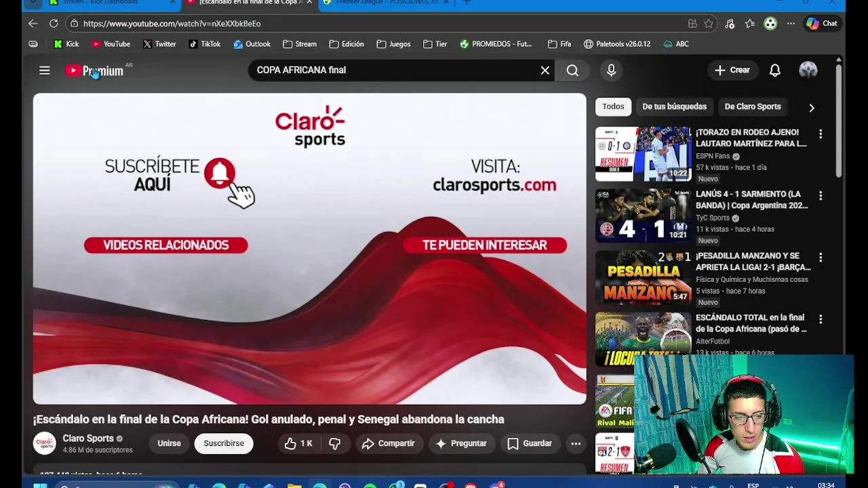Expand the Fifa bookmarks folder
The image size is (868, 488).
559,44
